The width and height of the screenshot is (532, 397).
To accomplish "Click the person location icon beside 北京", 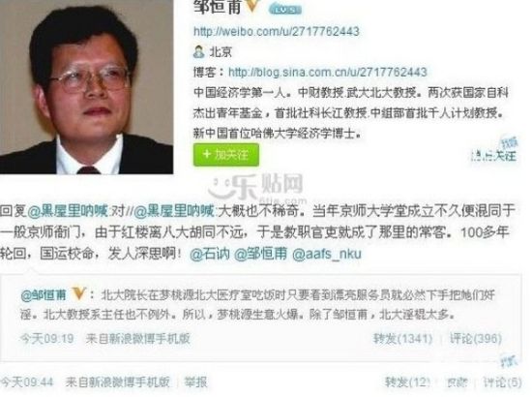I will click(x=198, y=51).
